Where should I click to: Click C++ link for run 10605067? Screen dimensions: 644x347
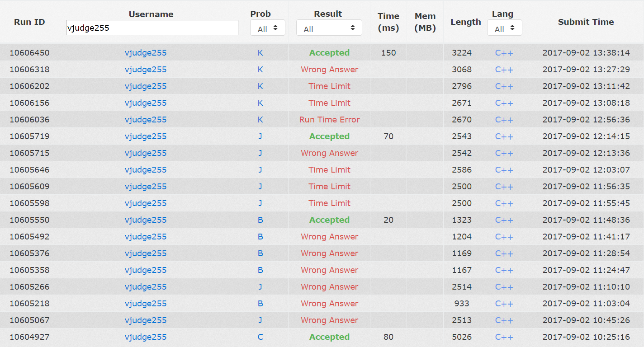click(504, 320)
